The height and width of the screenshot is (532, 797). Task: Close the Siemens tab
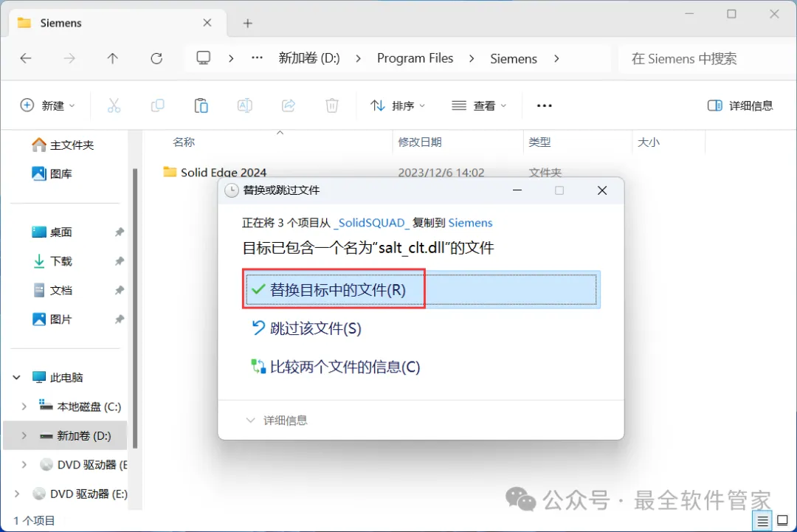point(207,23)
